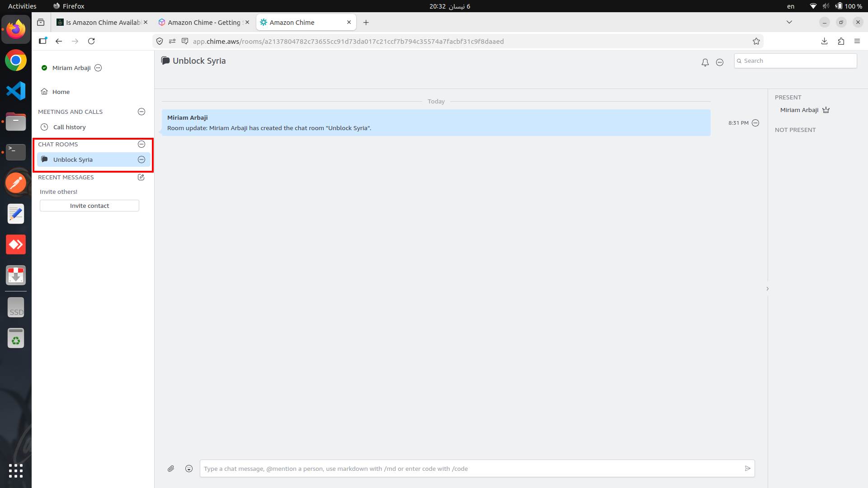Select Unblock Syria chat room
Image resolution: width=868 pixels, height=488 pixels.
point(73,160)
